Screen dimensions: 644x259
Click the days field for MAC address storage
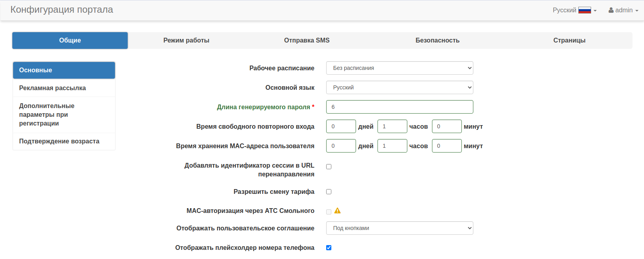[x=340, y=146]
